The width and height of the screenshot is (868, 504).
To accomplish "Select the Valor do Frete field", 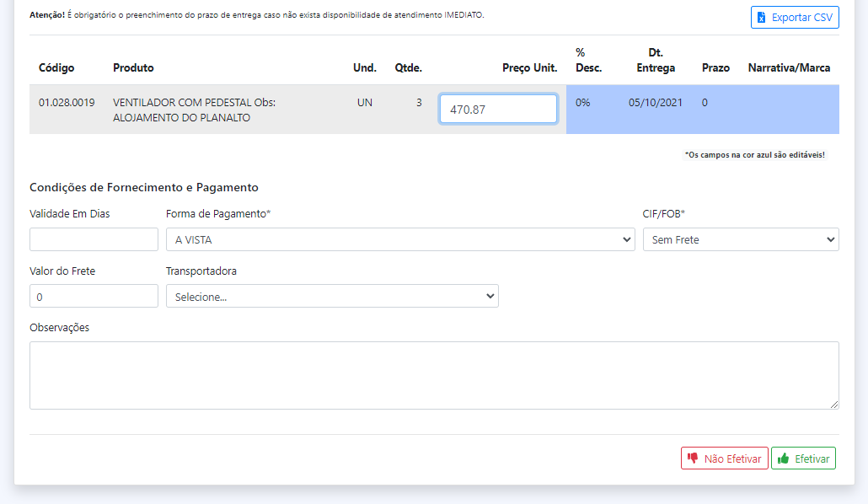I will [x=94, y=297].
